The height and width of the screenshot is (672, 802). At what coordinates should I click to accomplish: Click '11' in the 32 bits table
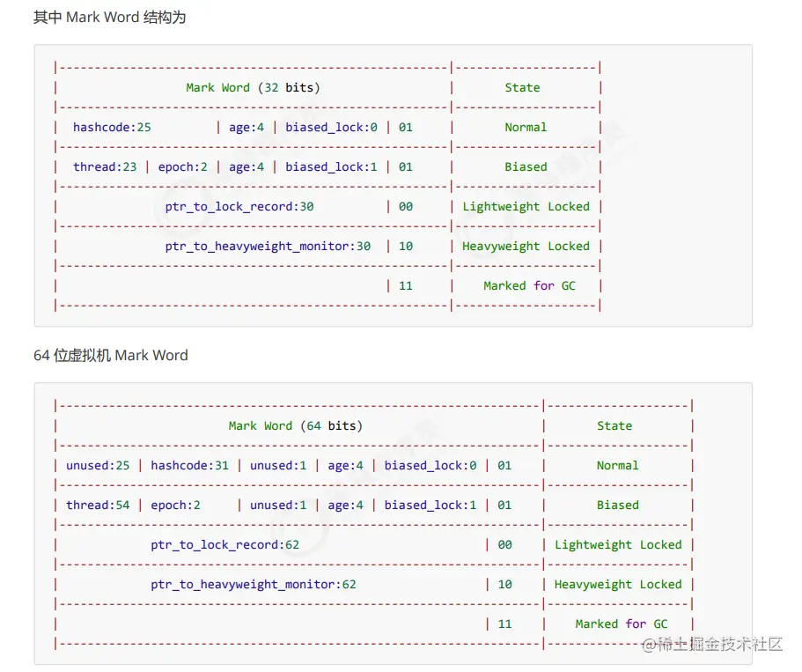(x=406, y=285)
